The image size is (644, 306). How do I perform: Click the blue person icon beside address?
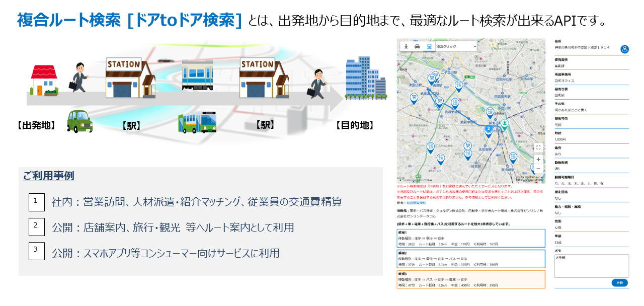pos(624,49)
